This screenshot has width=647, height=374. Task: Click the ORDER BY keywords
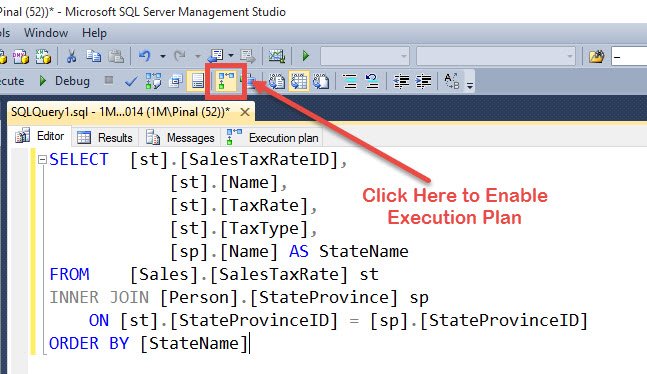(x=89, y=343)
